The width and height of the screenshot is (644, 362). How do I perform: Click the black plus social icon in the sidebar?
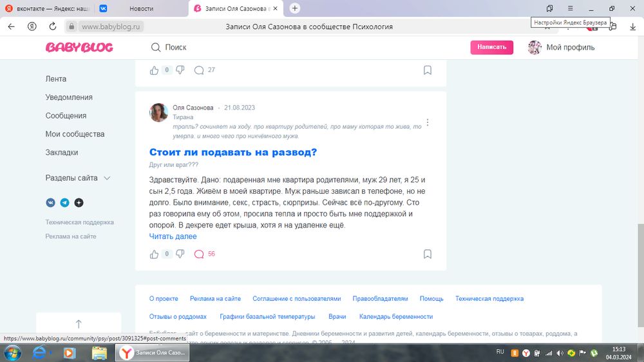coord(79,202)
